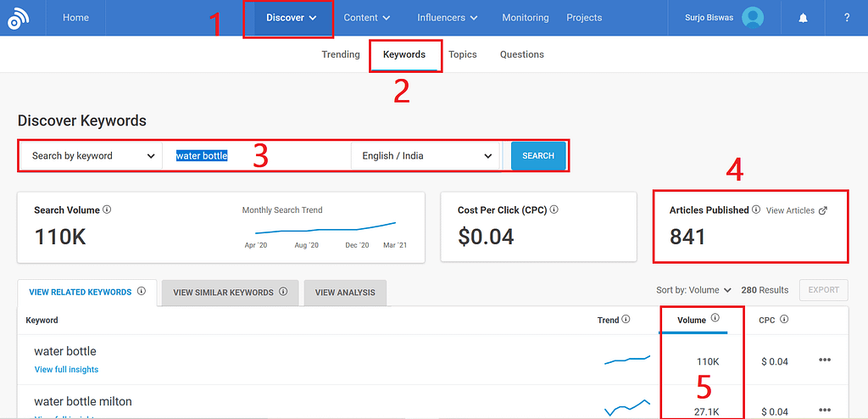
Task: Click the SEARCH button
Action: [x=538, y=156]
